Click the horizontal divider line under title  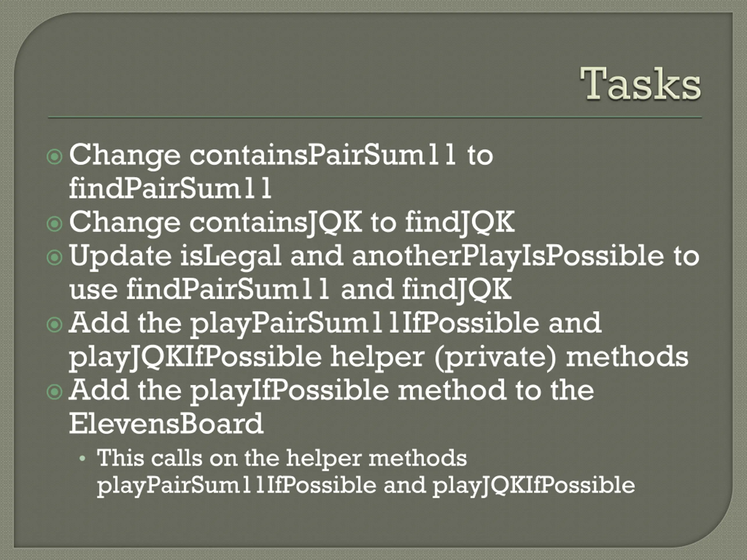click(375, 118)
